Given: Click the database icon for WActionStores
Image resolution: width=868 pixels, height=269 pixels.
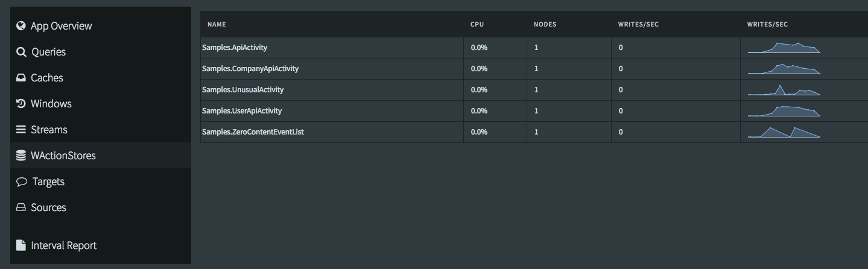Looking at the screenshot, I should (x=21, y=156).
